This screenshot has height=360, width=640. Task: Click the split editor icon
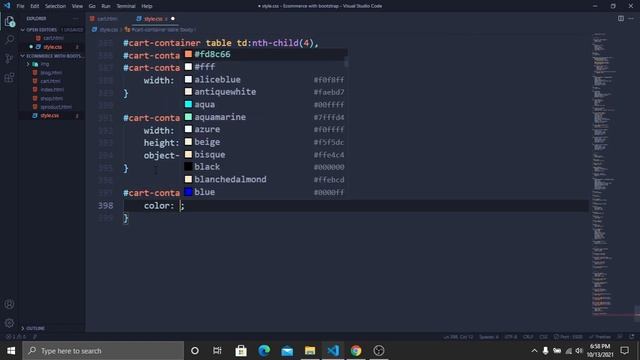620,18
